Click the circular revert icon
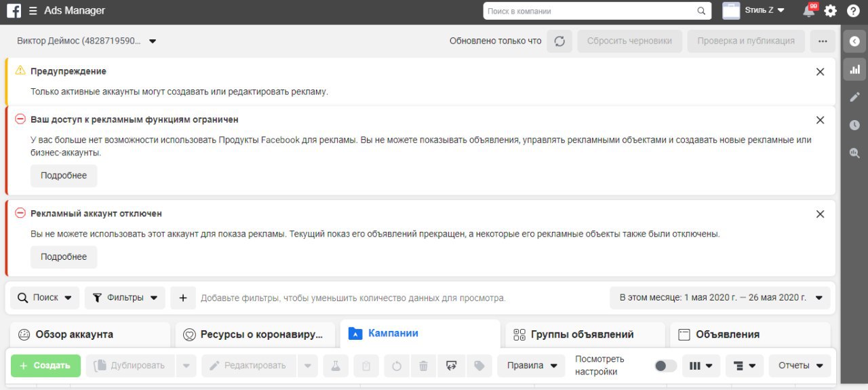This screenshot has width=868, height=390. click(x=397, y=366)
